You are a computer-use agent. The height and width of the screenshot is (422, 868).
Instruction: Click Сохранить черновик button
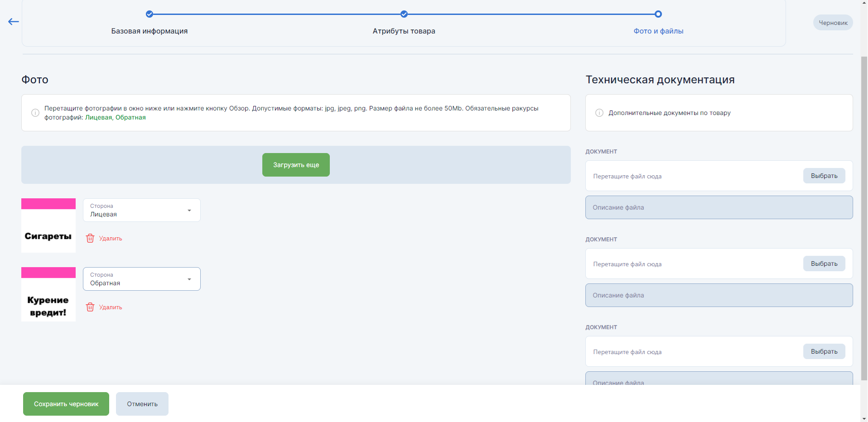[66, 404]
